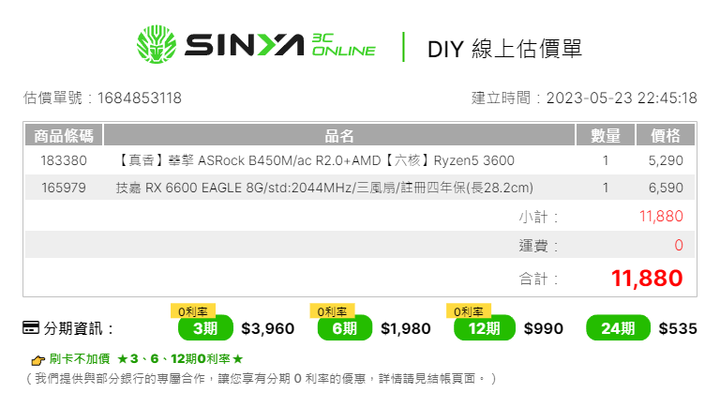
Task: Click the 品名 column header
Action: [339, 135]
